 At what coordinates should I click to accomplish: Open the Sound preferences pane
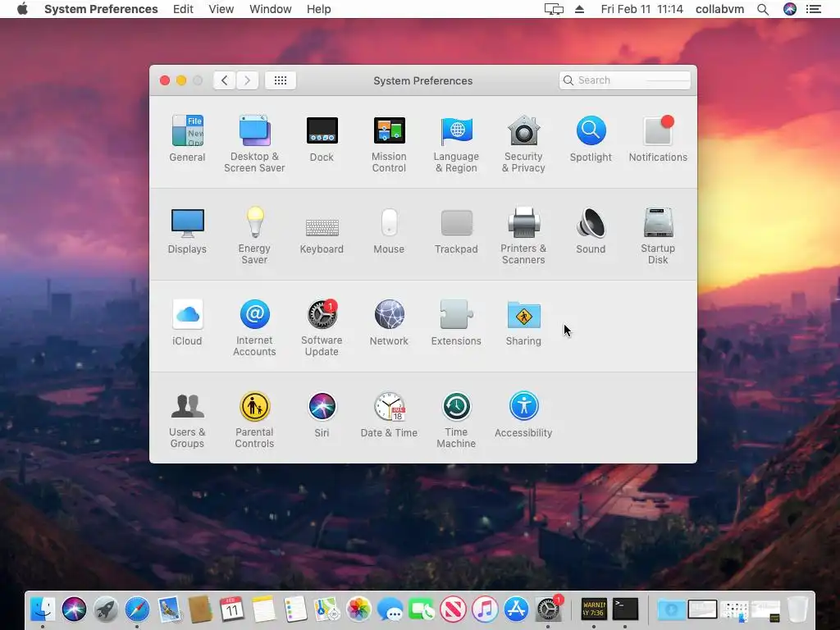pyautogui.click(x=591, y=231)
